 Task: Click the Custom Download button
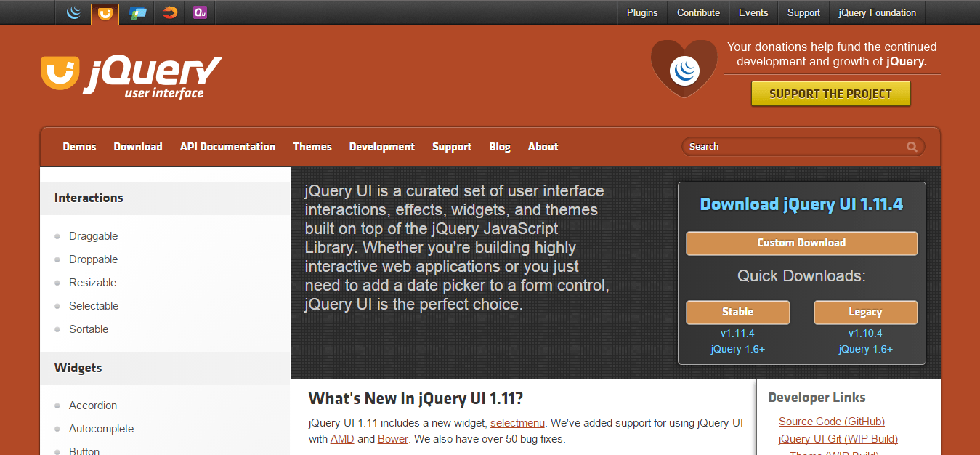pos(801,243)
